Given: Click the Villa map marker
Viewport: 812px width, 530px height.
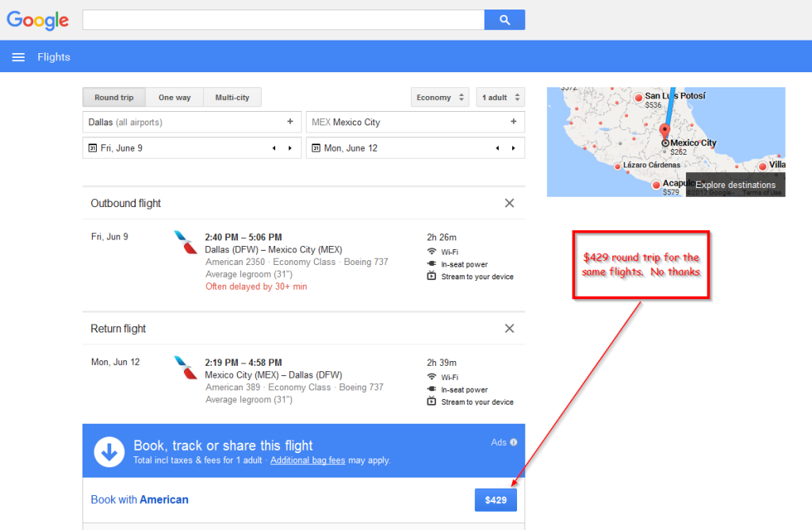Looking at the screenshot, I should pyautogui.click(x=762, y=167).
